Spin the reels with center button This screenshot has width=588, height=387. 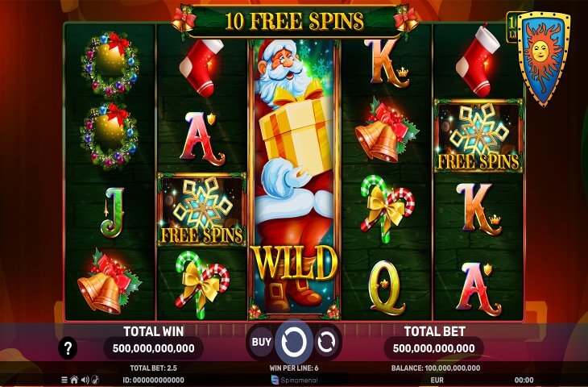click(294, 342)
